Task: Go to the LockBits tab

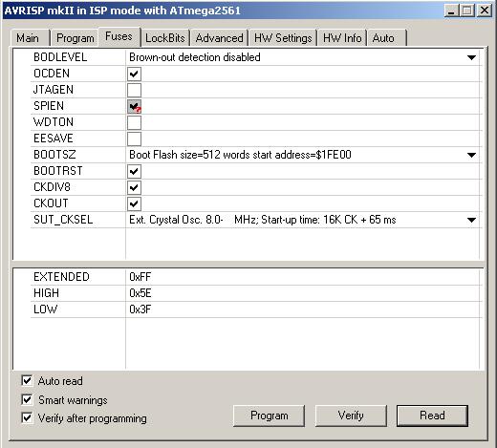Action: (165, 38)
